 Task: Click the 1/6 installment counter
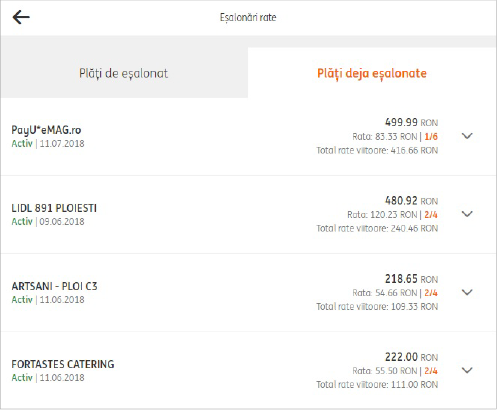click(x=431, y=137)
